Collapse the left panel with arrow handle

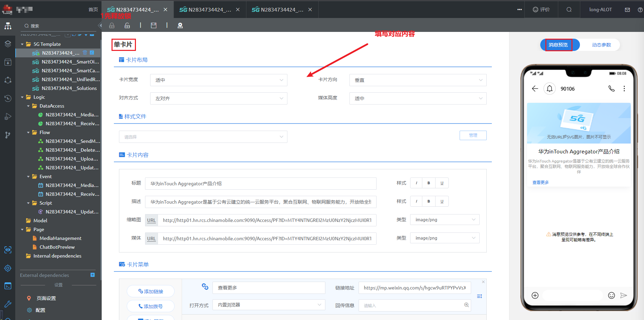point(100,25)
